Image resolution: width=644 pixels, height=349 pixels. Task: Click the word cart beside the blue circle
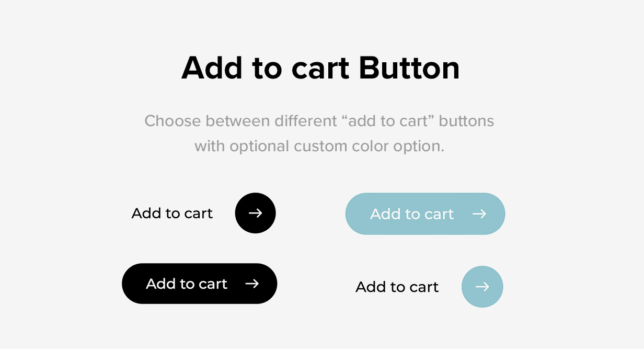pos(424,287)
